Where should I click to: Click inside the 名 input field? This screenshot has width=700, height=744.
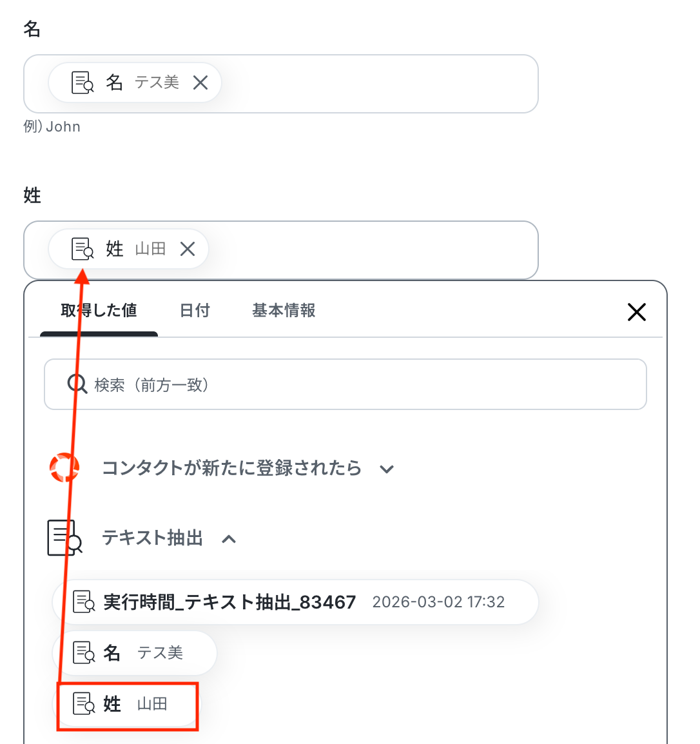click(x=380, y=84)
